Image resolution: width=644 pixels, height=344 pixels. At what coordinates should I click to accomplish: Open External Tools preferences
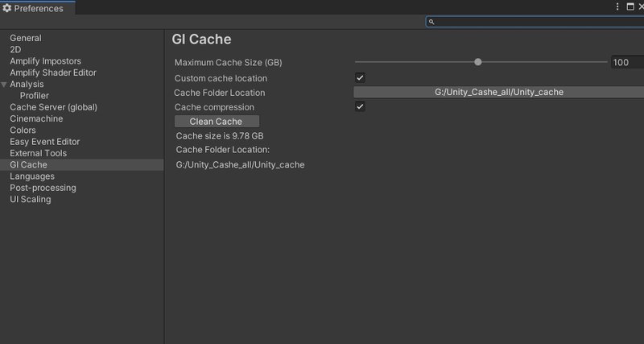38,153
